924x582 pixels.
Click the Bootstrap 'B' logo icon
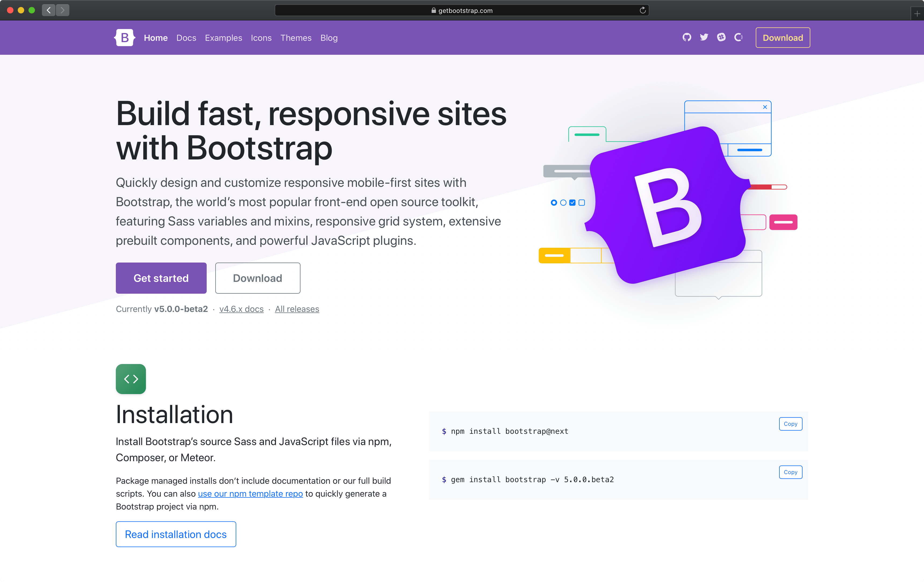124,38
